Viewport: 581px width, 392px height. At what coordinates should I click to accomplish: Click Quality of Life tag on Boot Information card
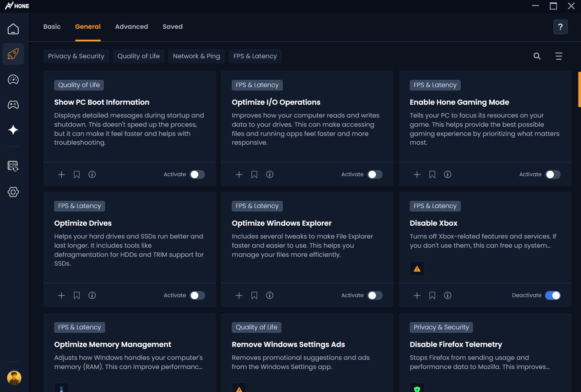[79, 85]
